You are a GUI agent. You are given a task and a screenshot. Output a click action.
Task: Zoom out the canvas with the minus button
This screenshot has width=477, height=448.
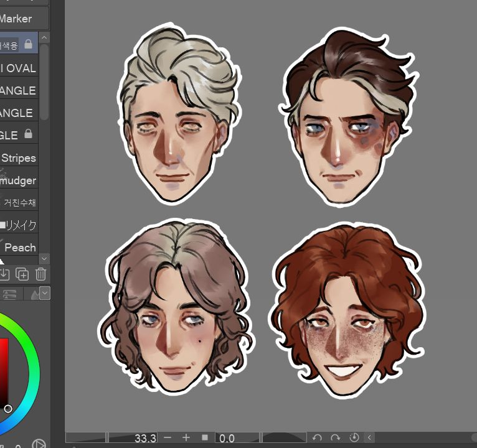[168, 437]
